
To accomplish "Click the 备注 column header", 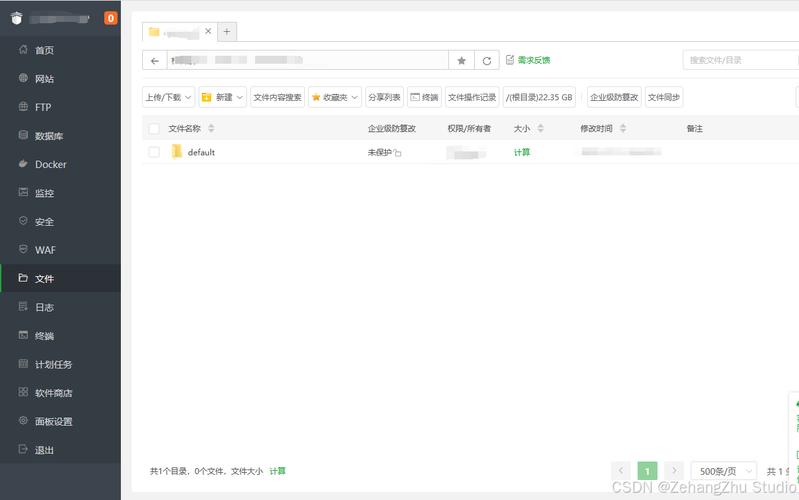I will pyautogui.click(x=695, y=128).
